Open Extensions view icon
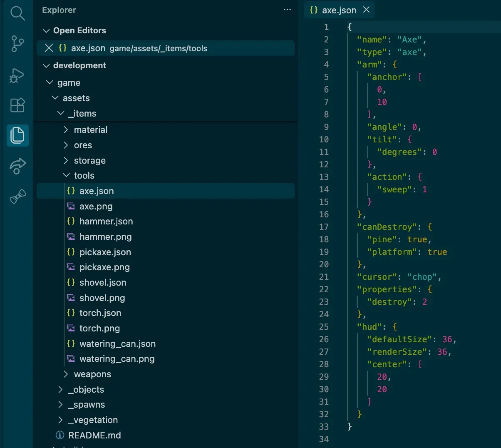 point(17,105)
